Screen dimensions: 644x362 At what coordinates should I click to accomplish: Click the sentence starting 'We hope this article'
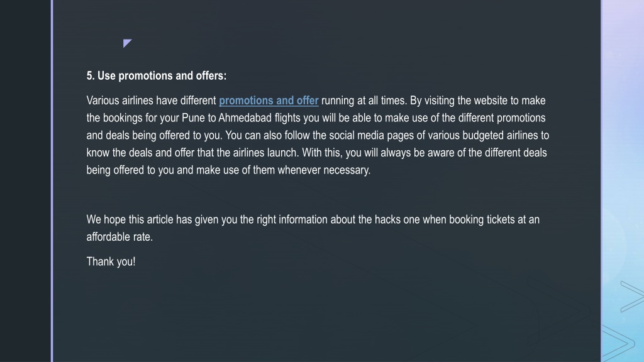313,228
